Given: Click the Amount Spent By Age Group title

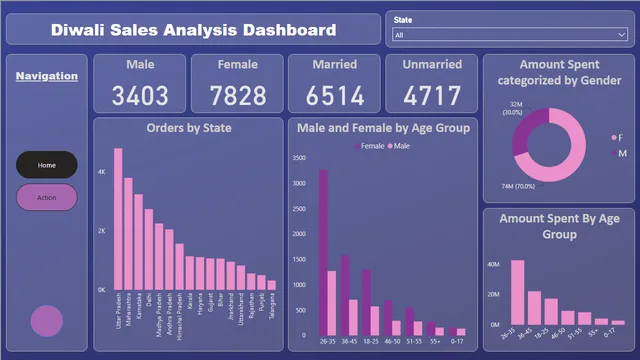Looking at the screenshot, I should [x=559, y=226].
